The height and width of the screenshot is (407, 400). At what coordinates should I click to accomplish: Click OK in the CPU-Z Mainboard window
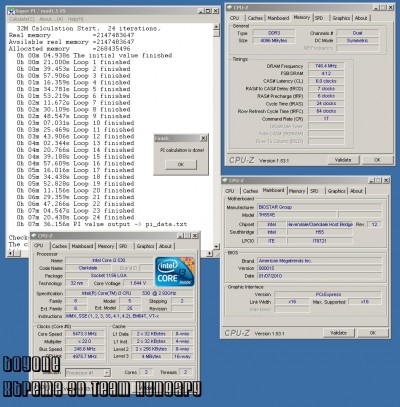pyautogui.click(x=373, y=333)
